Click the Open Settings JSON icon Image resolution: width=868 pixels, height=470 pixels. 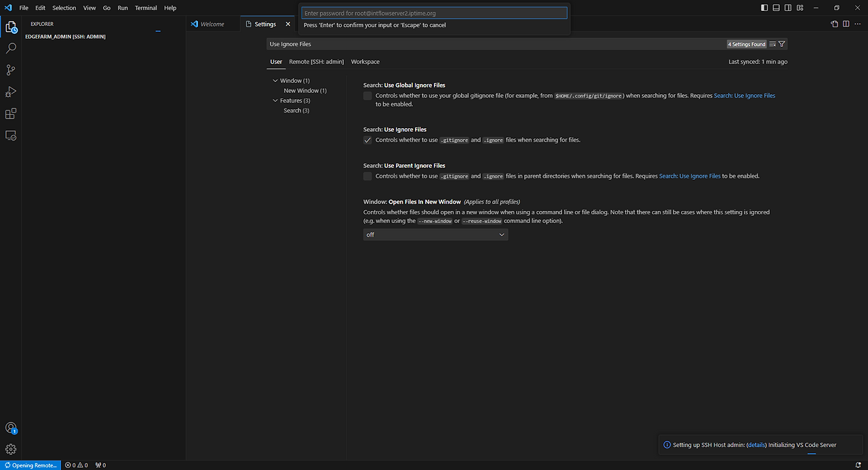[834, 23]
